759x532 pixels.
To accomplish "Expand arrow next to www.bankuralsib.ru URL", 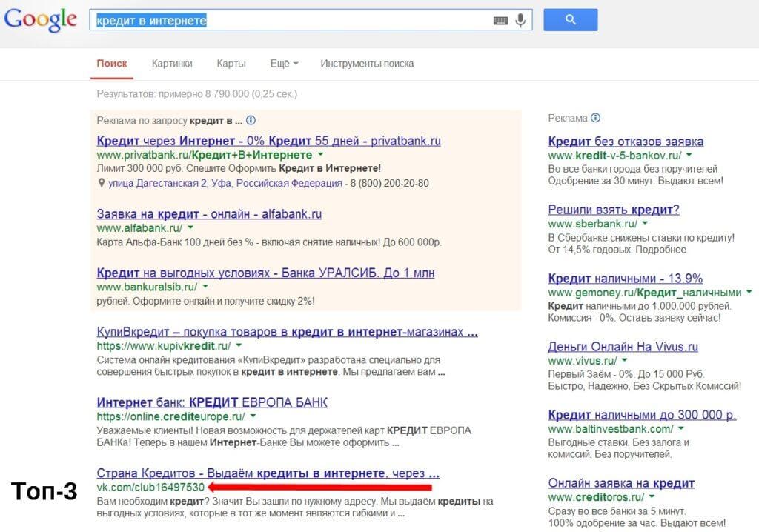I will coord(205,287).
